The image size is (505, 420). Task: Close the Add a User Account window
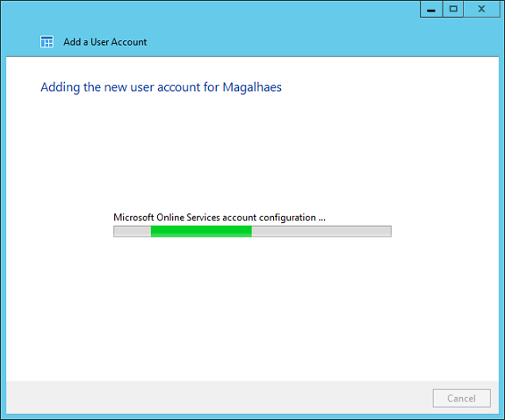pos(481,9)
